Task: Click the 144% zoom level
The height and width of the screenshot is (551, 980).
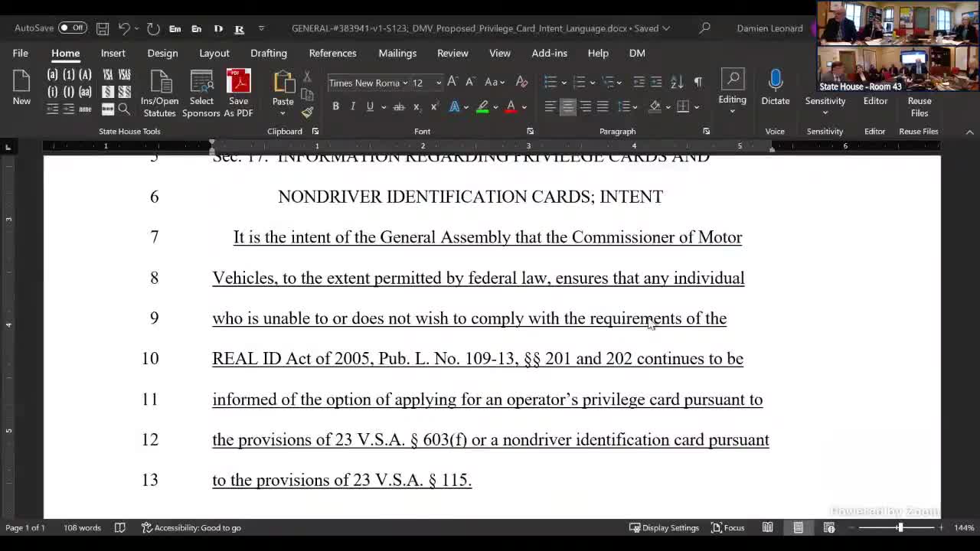Action: coord(964,527)
